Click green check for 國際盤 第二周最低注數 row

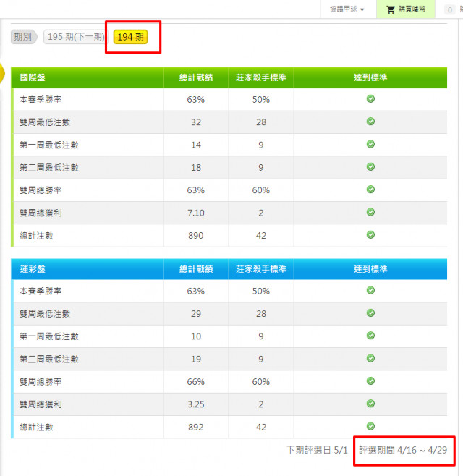[x=370, y=167]
